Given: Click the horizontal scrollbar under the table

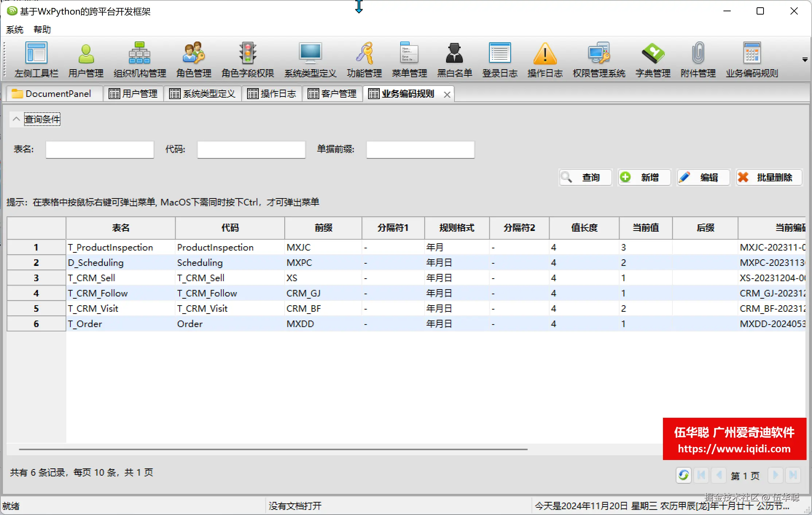Looking at the screenshot, I should (x=273, y=449).
